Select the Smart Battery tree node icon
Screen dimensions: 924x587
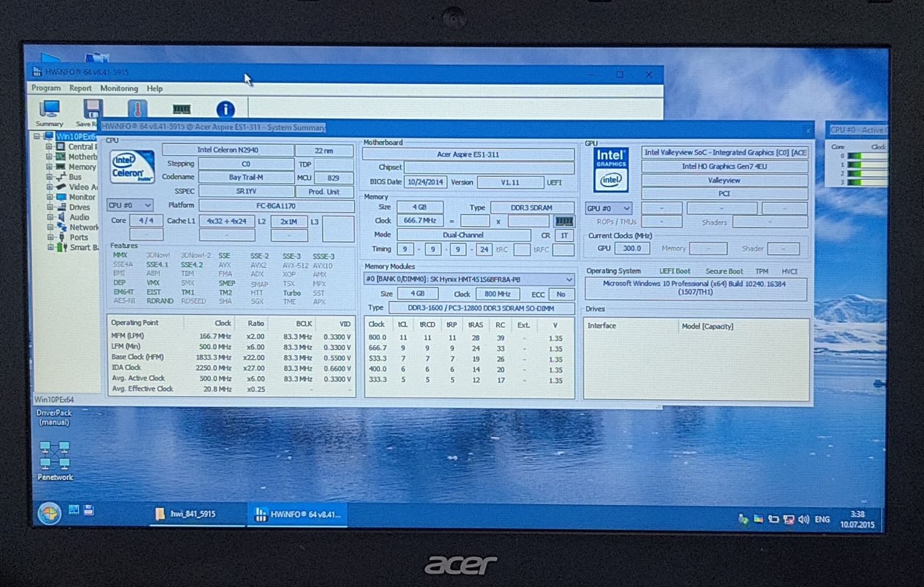click(x=60, y=248)
